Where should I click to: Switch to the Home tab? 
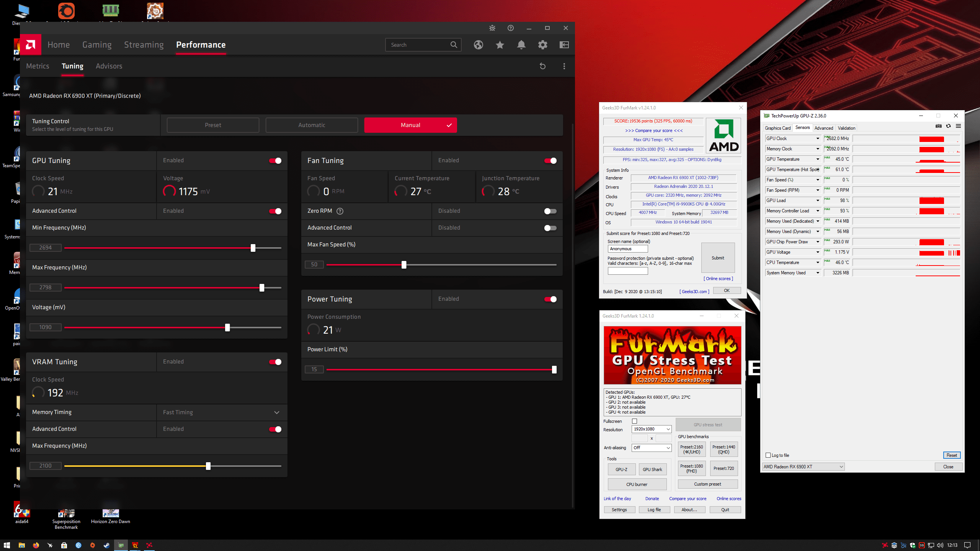point(59,45)
